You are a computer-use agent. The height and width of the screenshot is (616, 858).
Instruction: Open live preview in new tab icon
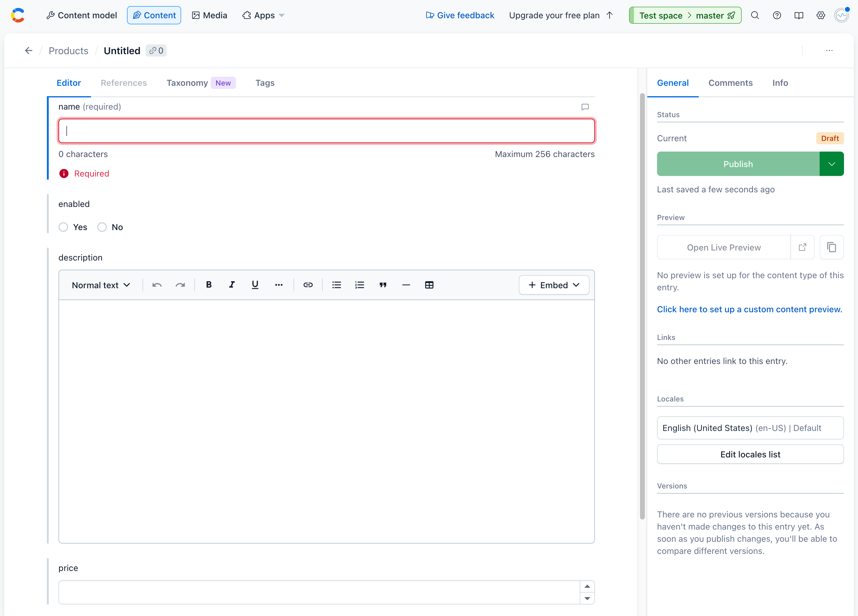[x=802, y=247]
